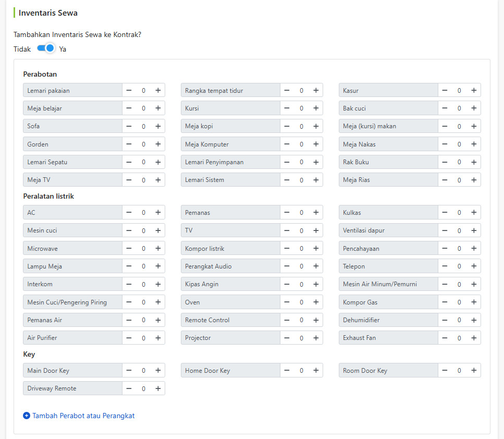This screenshot has width=504, height=439.
Task: Click plus icon for Sofa
Action: coord(158,126)
